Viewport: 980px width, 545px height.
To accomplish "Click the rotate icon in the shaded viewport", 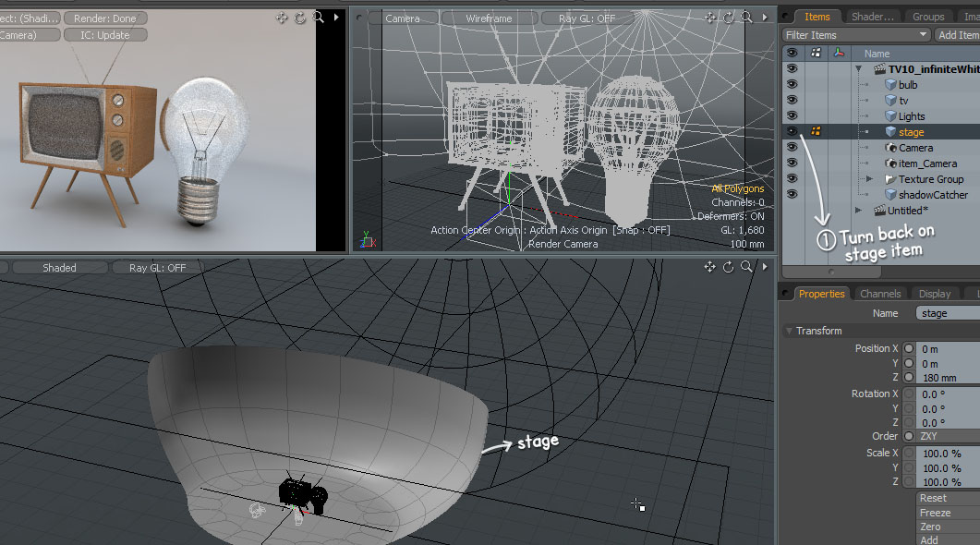I will [728, 267].
